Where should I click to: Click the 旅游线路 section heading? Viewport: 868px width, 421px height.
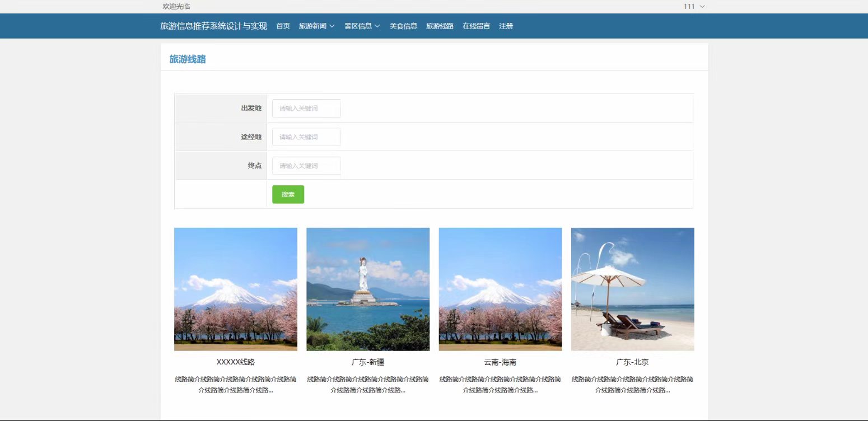[x=188, y=59]
